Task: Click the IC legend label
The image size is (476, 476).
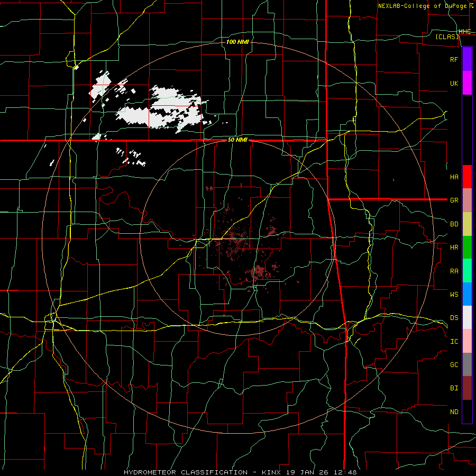Action: [454, 342]
